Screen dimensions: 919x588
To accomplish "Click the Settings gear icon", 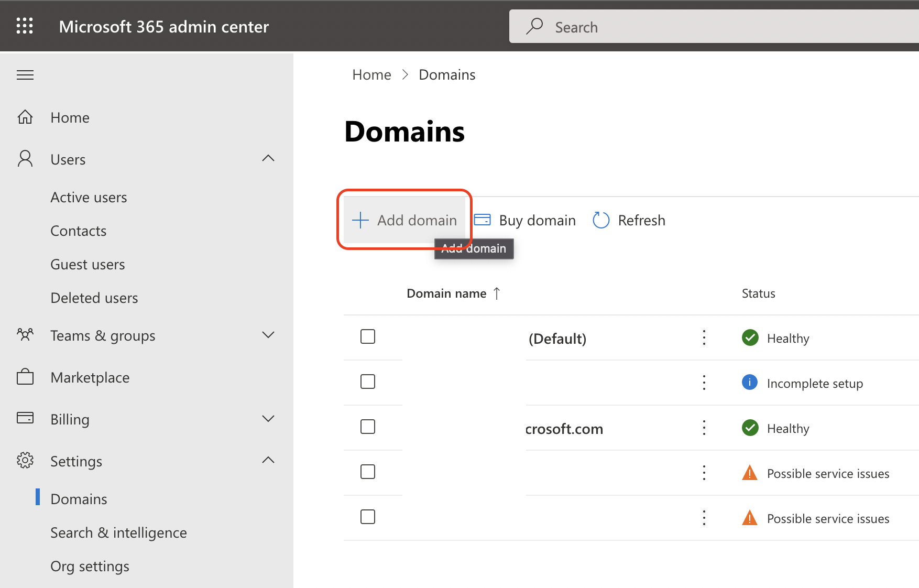I will point(25,460).
